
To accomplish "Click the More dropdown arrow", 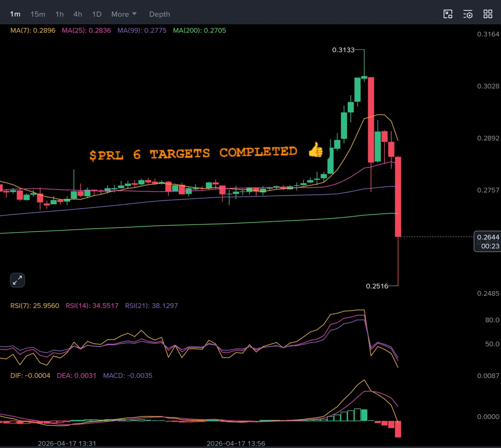I will 134,14.
